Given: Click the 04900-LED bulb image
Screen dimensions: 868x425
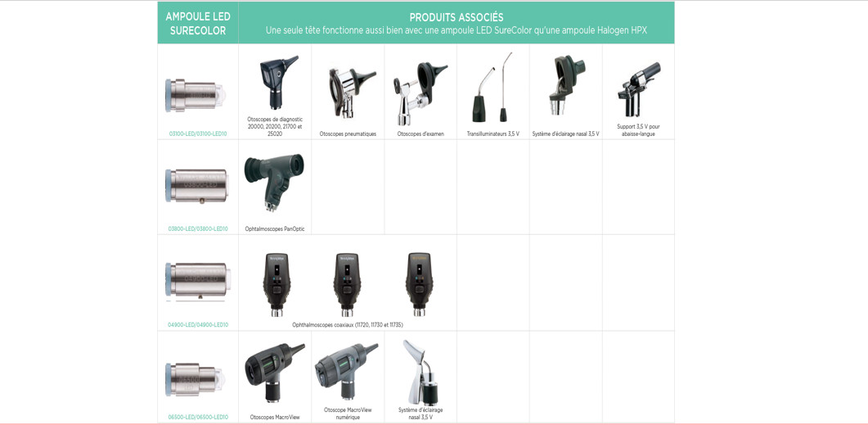Looking at the screenshot, I should (198, 281).
